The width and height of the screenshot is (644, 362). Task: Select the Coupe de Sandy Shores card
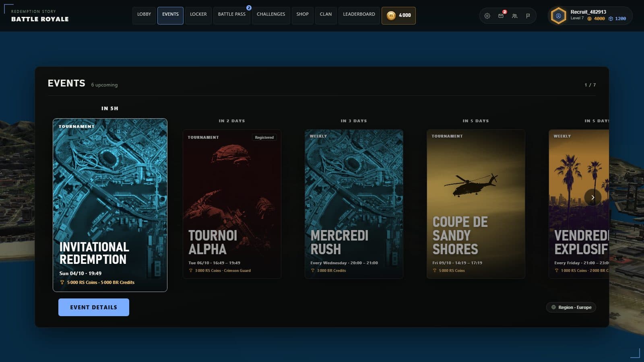click(476, 204)
